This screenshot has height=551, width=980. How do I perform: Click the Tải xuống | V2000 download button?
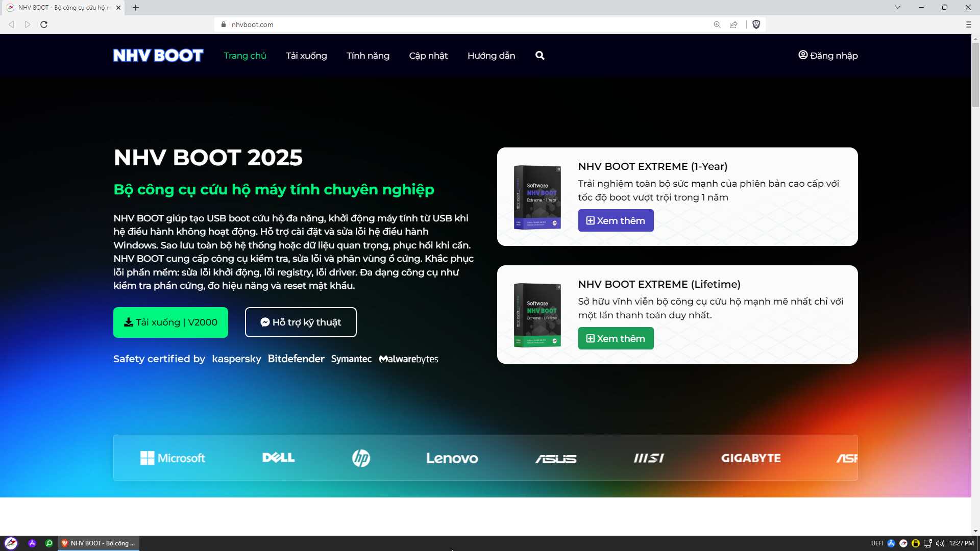(170, 322)
